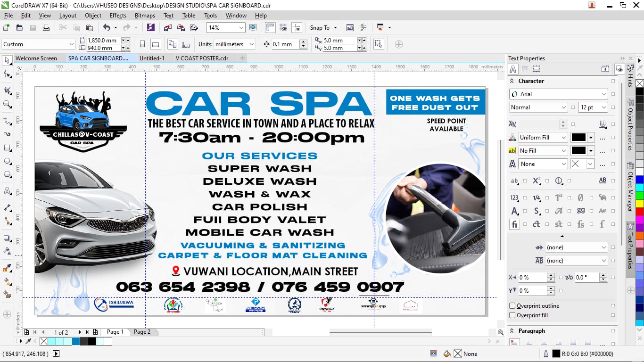644x362 pixels.
Task: Increase the character horizontal shift stepper
Action: click(551, 275)
